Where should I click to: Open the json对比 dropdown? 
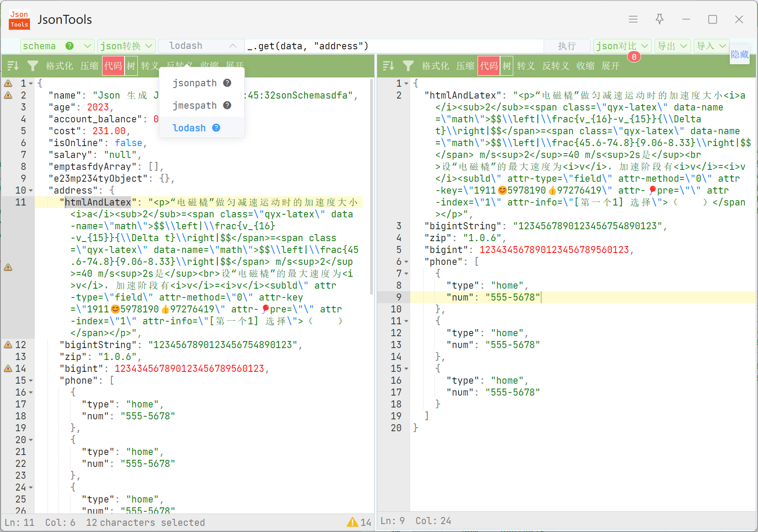pos(622,46)
